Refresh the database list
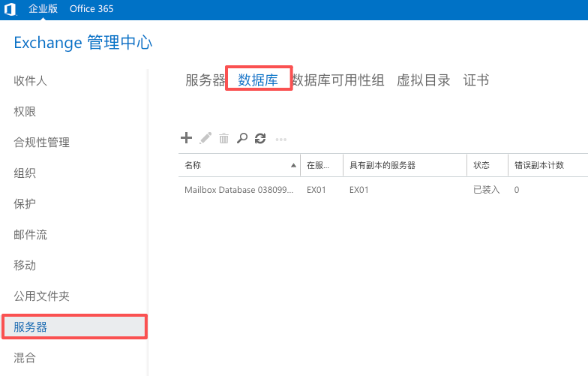Viewport: 588px width, 376px height. [x=260, y=138]
